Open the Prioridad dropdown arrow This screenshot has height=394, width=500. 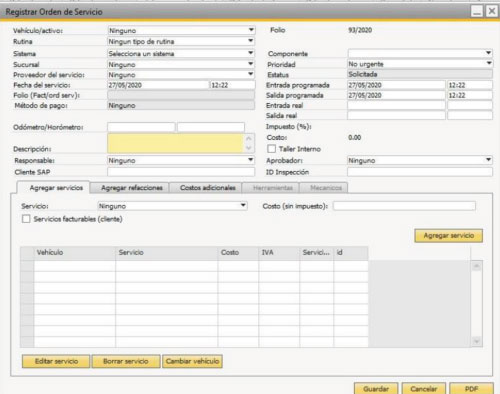(488, 63)
